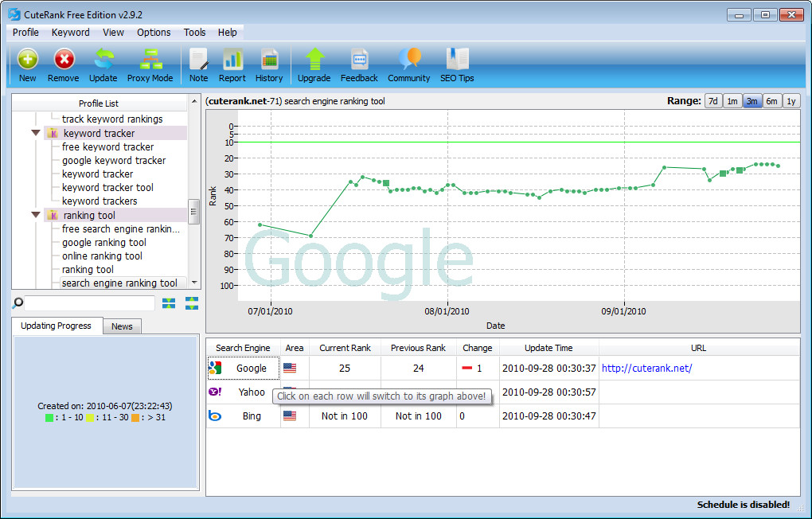The height and width of the screenshot is (519, 812).
Task: Click the expand all profiles icon
Action: click(x=192, y=303)
